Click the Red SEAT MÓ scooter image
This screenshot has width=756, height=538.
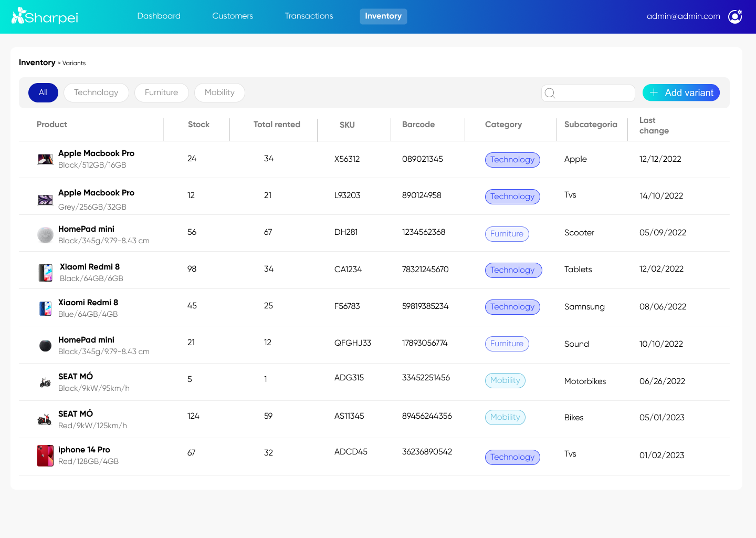point(45,419)
